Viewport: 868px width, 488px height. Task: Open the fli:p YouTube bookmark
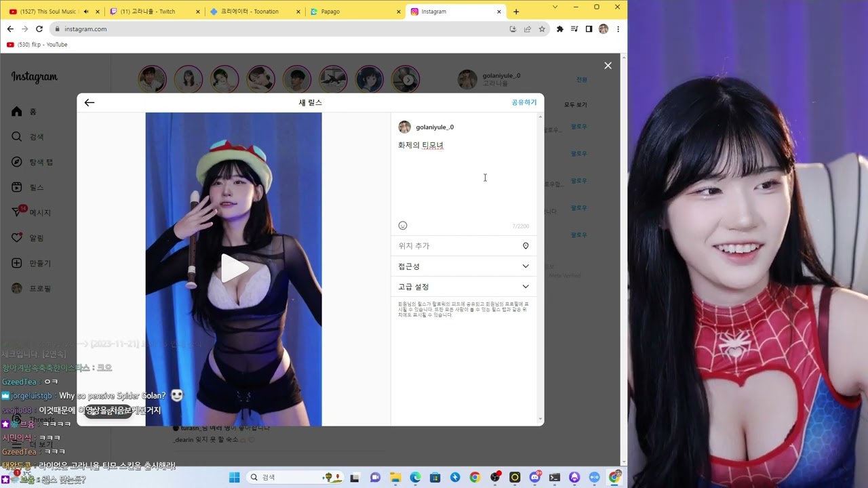coord(37,45)
